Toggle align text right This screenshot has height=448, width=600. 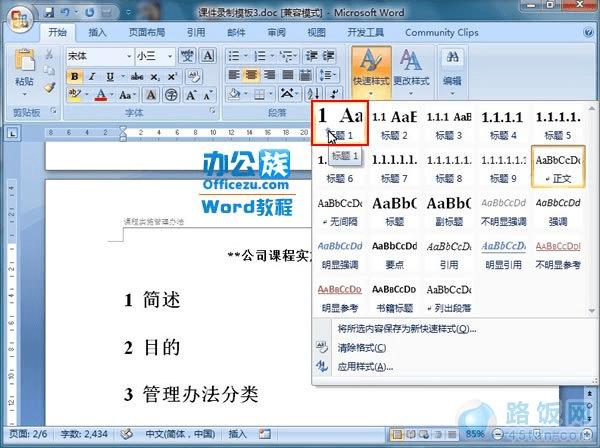[269, 75]
